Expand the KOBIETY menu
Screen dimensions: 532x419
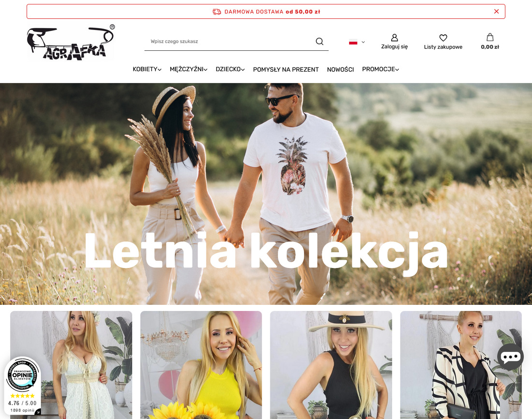pos(147,69)
